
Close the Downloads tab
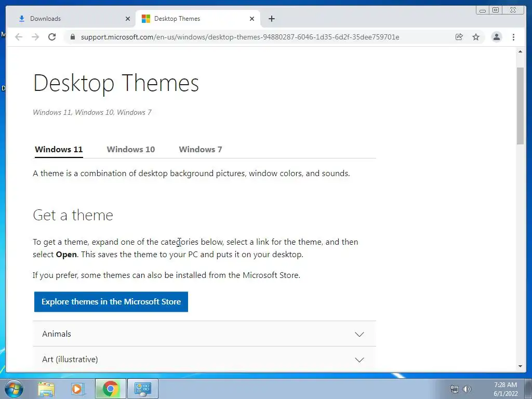pyautogui.click(x=128, y=19)
